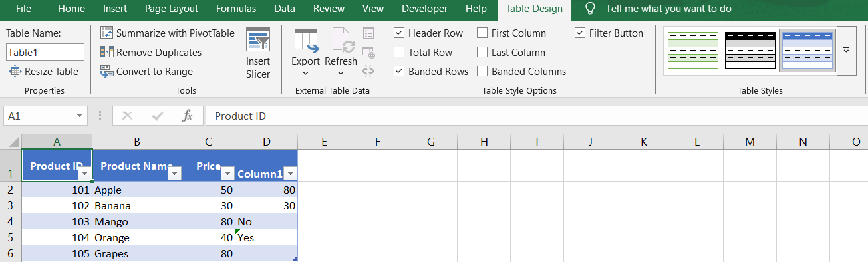Select column E header
Screen dimensions: 868x262
324,142
